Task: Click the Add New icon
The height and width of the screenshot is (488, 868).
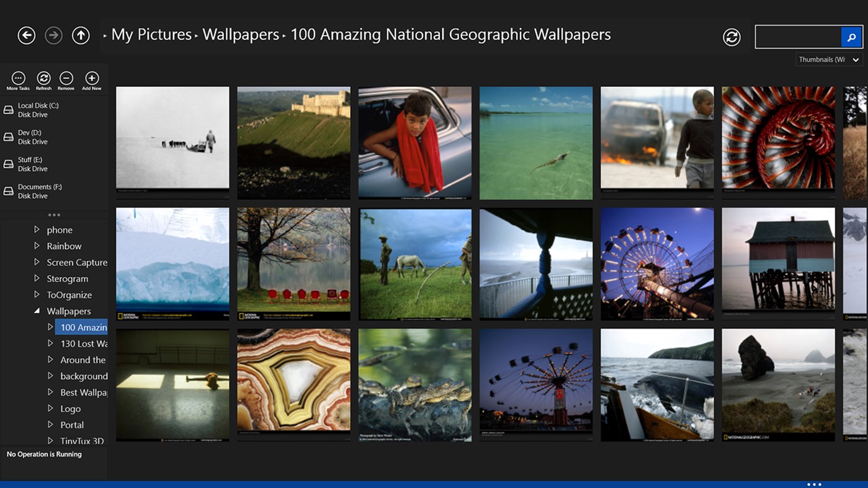Action: (x=91, y=79)
